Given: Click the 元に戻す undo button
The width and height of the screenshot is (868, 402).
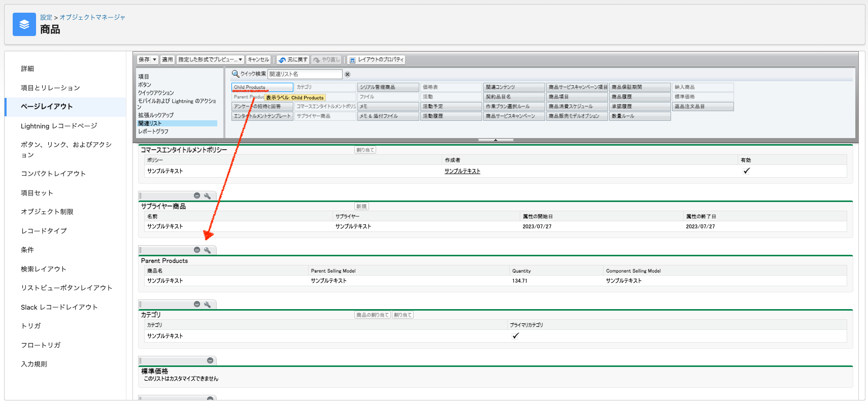Looking at the screenshot, I should pyautogui.click(x=293, y=60).
